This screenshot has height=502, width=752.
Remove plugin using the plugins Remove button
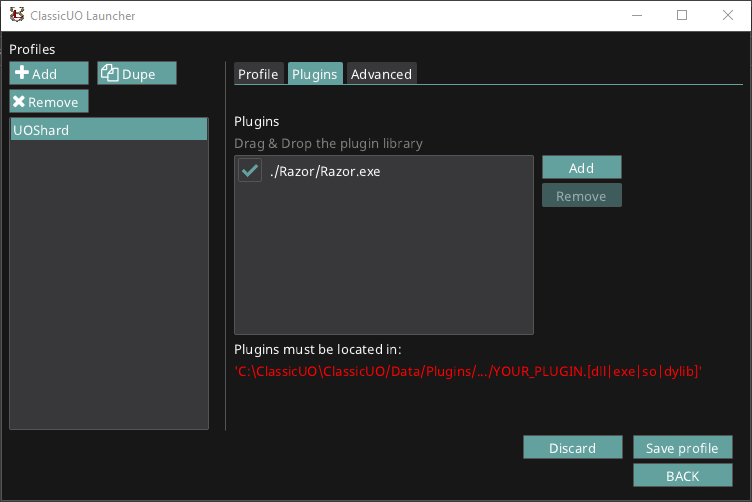click(582, 196)
